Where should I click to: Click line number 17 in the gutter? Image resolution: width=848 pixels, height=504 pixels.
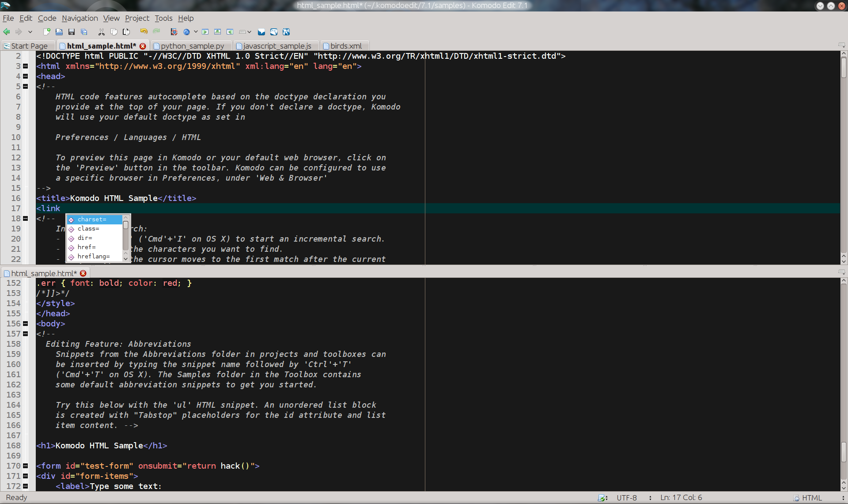tap(16, 208)
